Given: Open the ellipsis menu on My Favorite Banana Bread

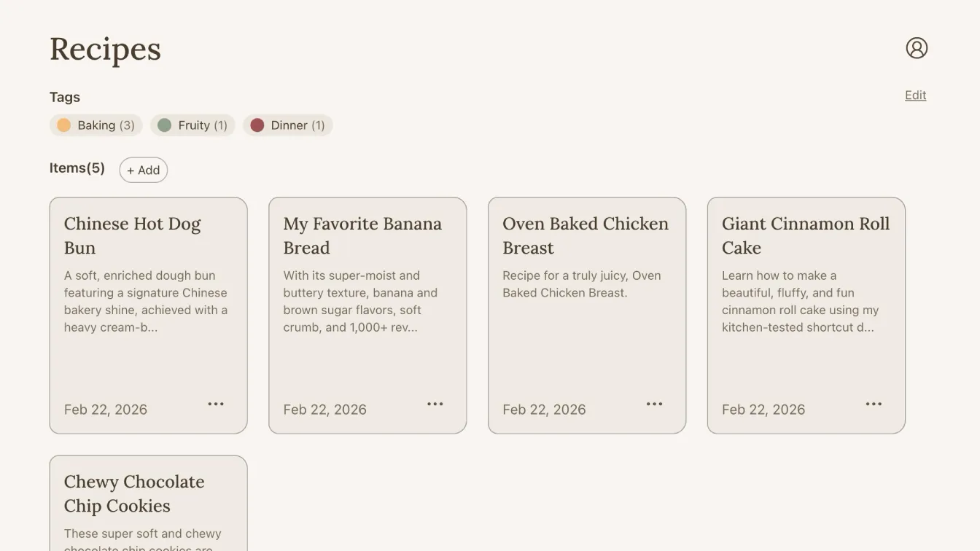Looking at the screenshot, I should 435,404.
